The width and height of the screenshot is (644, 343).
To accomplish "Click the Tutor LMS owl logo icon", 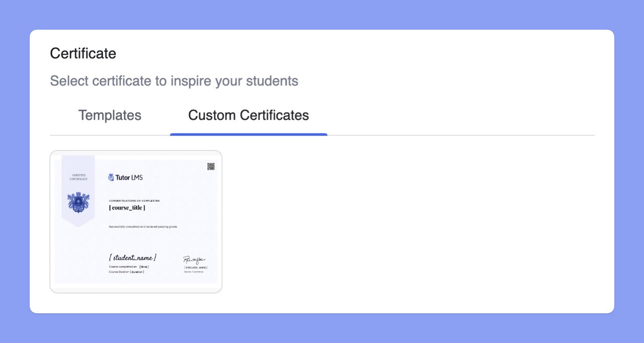I will [x=111, y=177].
